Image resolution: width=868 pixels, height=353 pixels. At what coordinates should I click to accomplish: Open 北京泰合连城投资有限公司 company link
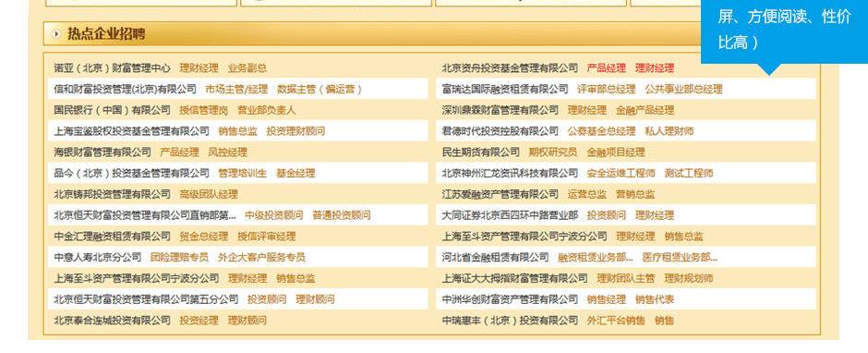click(113, 321)
